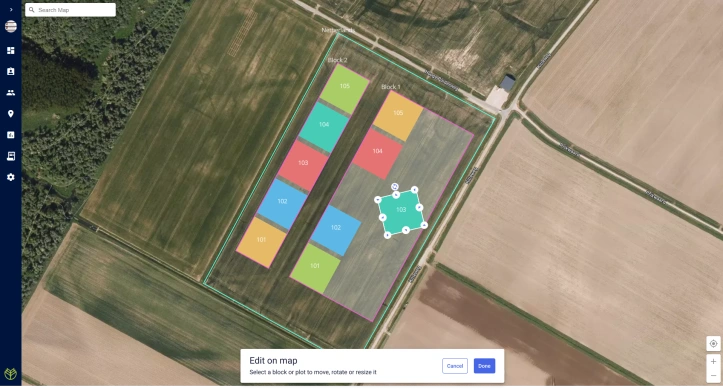Expand the sidebar with chevron arrow
The height and width of the screenshot is (390, 723).
coord(11,9)
